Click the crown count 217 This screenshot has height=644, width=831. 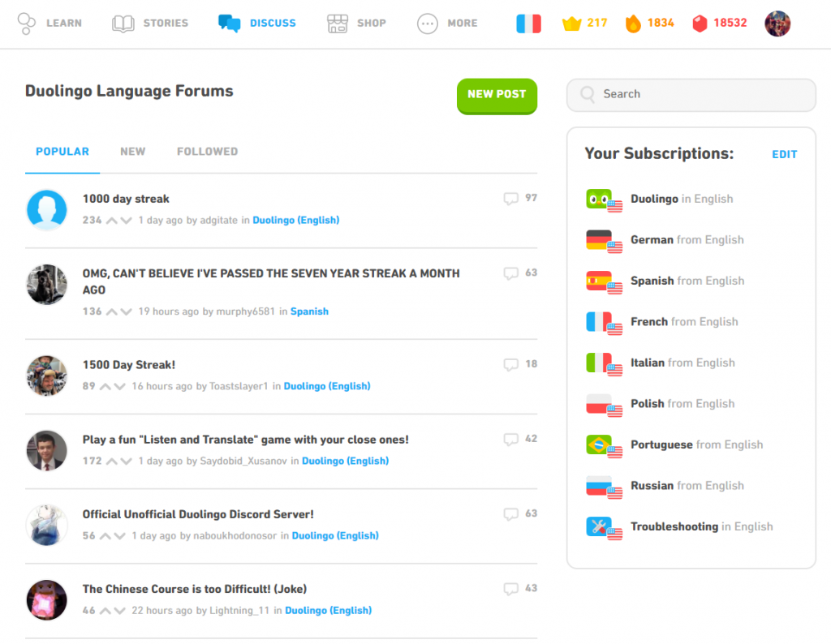coord(584,24)
